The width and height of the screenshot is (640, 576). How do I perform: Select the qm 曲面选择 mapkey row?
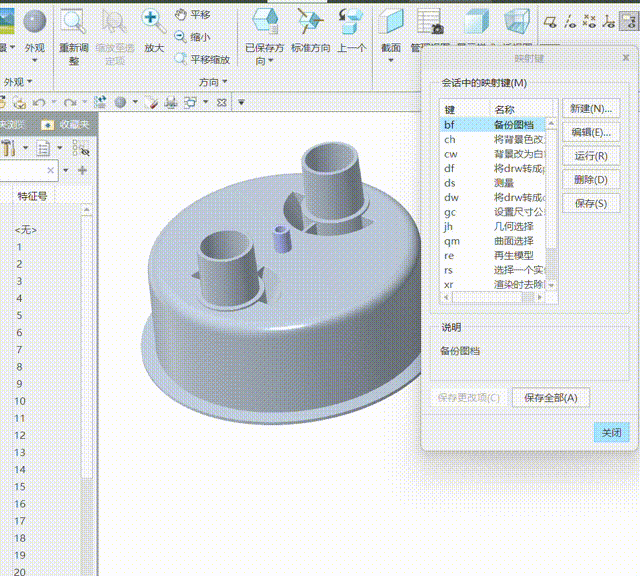(493, 241)
